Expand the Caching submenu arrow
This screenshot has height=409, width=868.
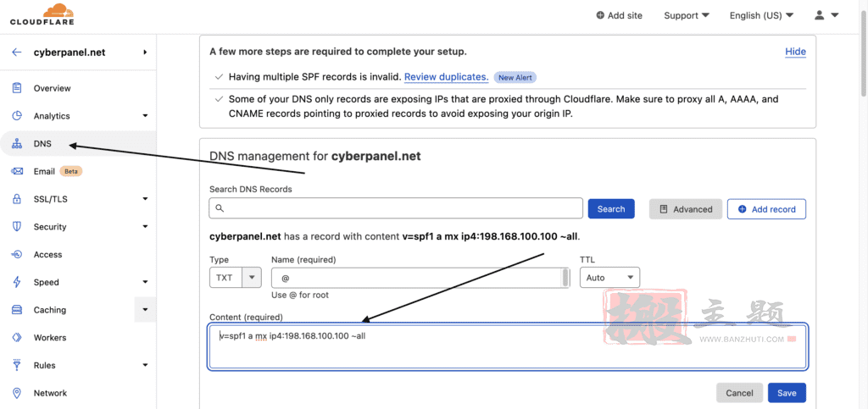pos(145,310)
